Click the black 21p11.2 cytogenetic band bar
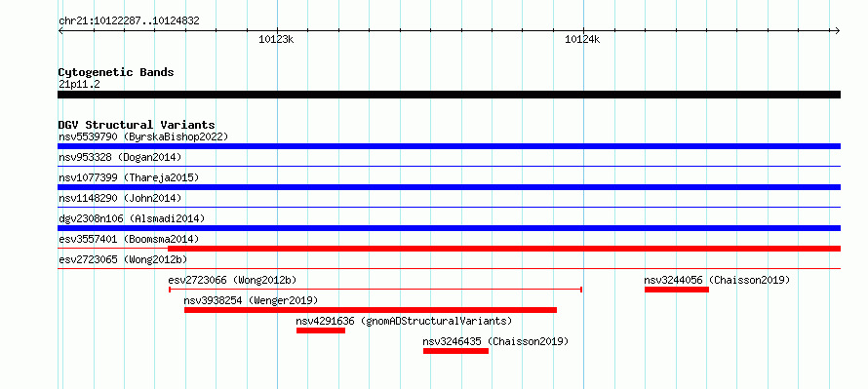Viewport: 868px width, 389px height. (449, 95)
